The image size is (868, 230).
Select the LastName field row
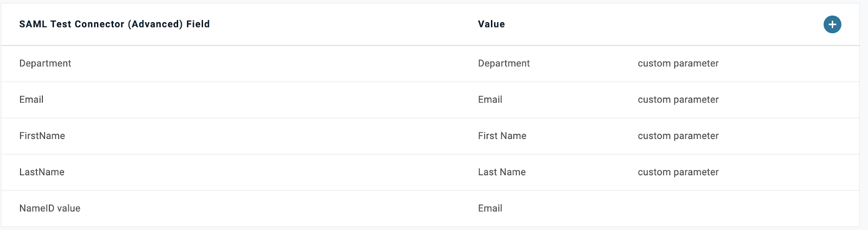(430, 173)
